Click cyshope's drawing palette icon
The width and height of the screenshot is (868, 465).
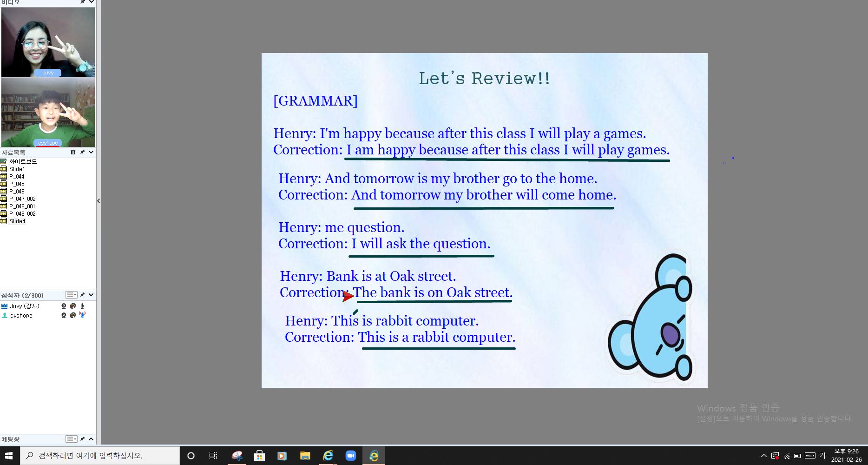pos(73,315)
